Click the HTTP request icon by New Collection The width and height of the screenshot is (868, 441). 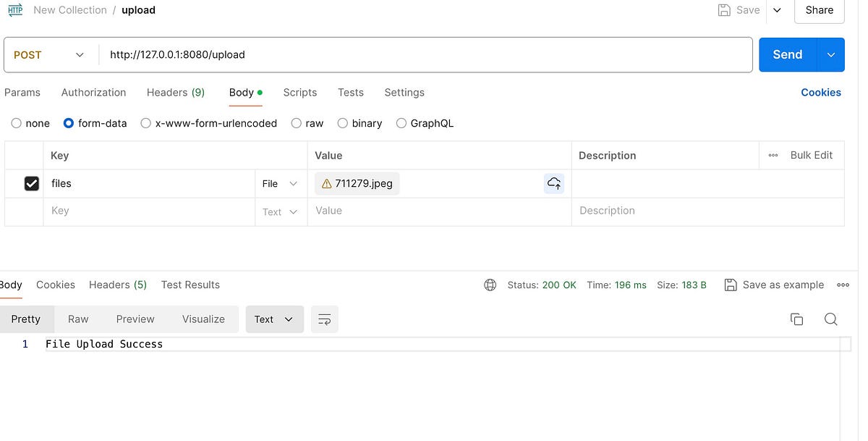click(15, 10)
